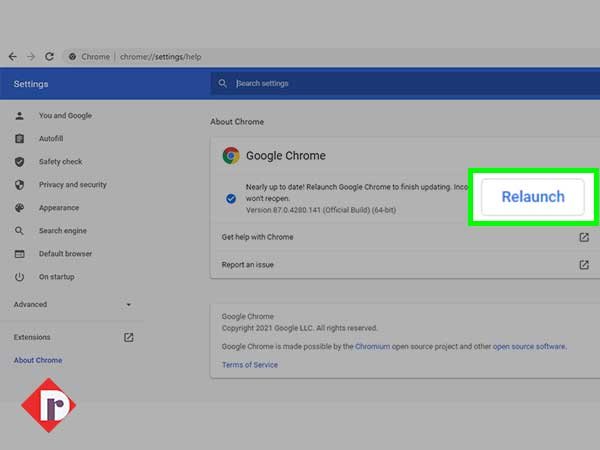
Task: Open the Safety check section
Action: (60, 161)
